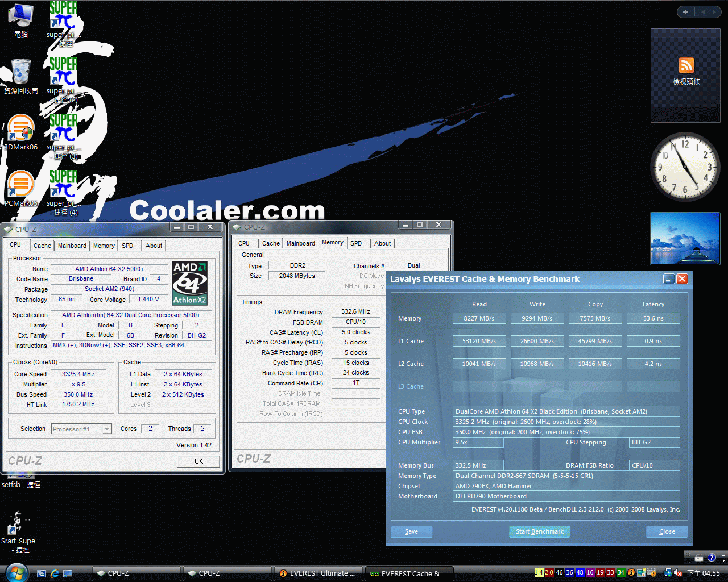Open the 資源回收筒 Recycle Bin icon
The width and height of the screenshot is (728, 582).
pyautogui.click(x=21, y=76)
